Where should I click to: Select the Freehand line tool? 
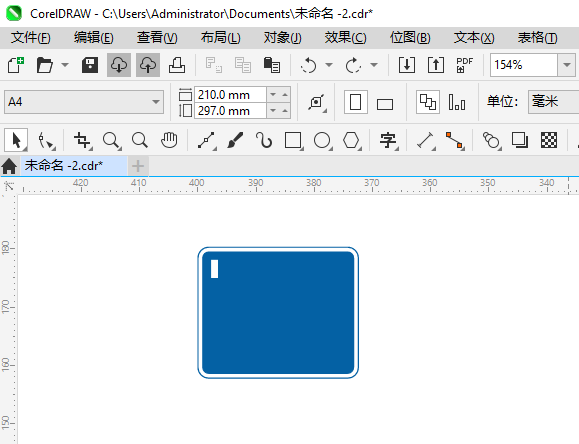click(x=207, y=141)
